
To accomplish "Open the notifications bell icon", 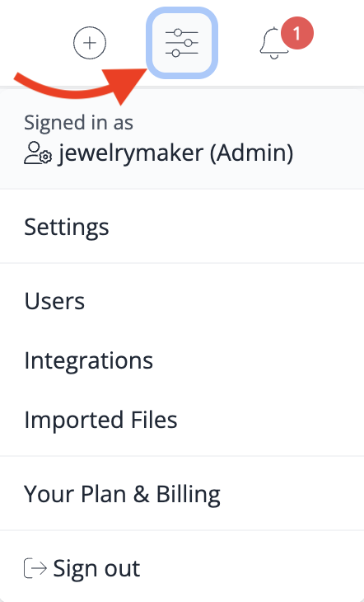I will pos(274,43).
